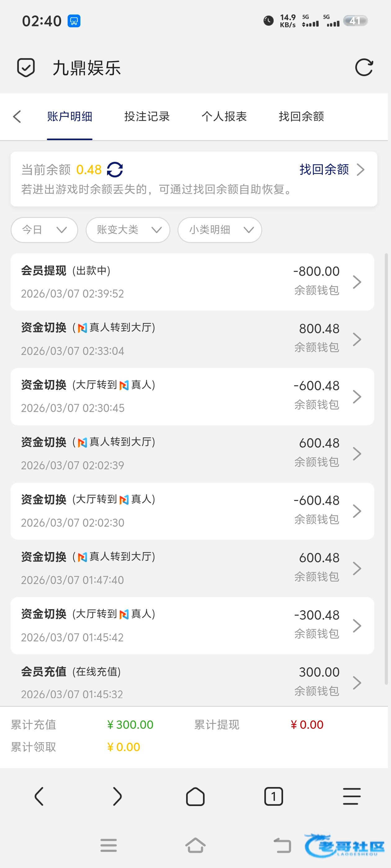Tap the shield security icon beside 九鼎娱乐
This screenshot has height=868, width=391.
pyautogui.click(x=26, y=68)
